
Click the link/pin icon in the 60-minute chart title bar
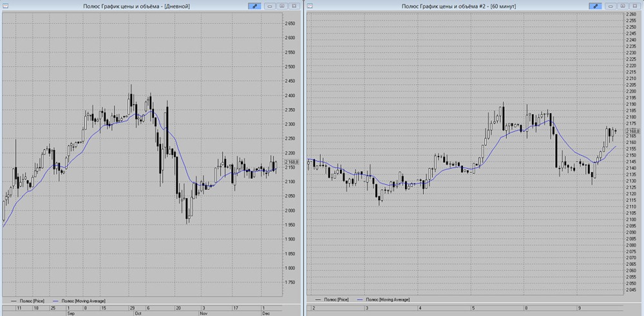tap(595, 6)
